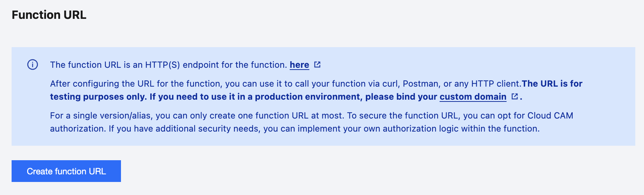Click the external-link icon after "custom domain"
The image size is (644, 195).
click(514, 96)
